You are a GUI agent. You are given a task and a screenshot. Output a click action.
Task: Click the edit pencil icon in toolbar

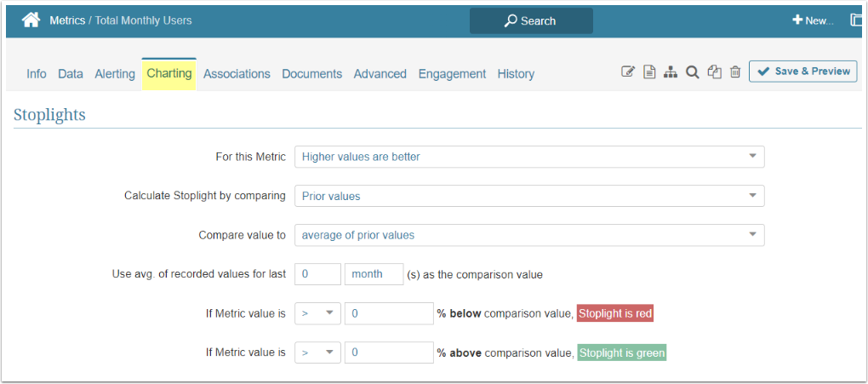click(628, 72)
